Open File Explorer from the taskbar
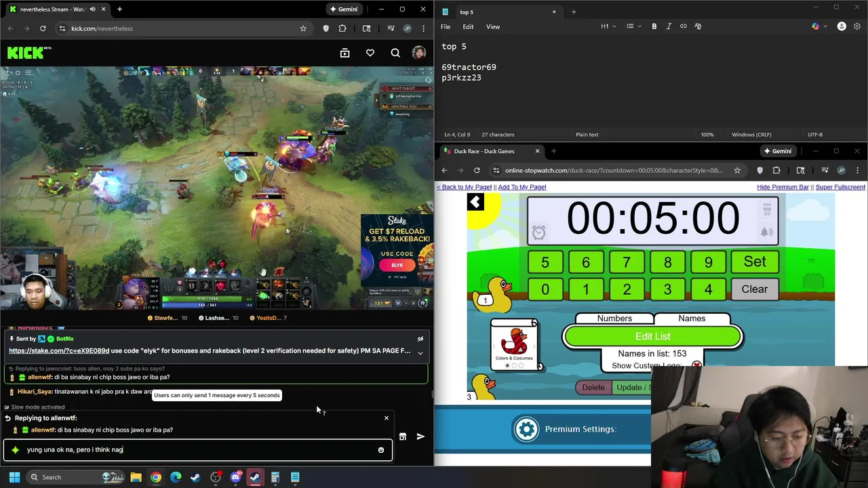This screenshot has width=868, height=488. [x=136, y=477]
